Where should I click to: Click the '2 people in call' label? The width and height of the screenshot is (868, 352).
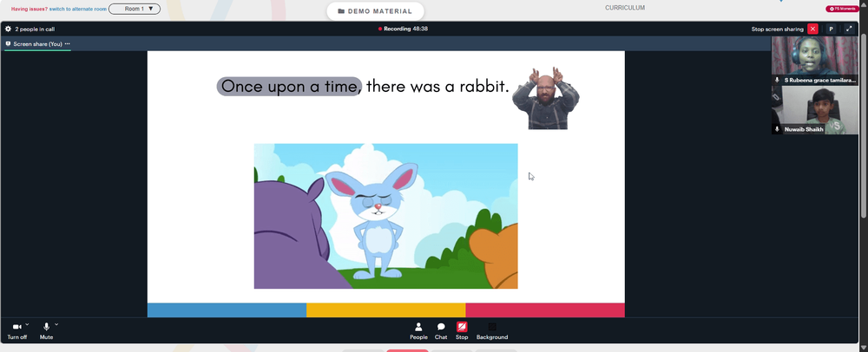tap(35, 29)
